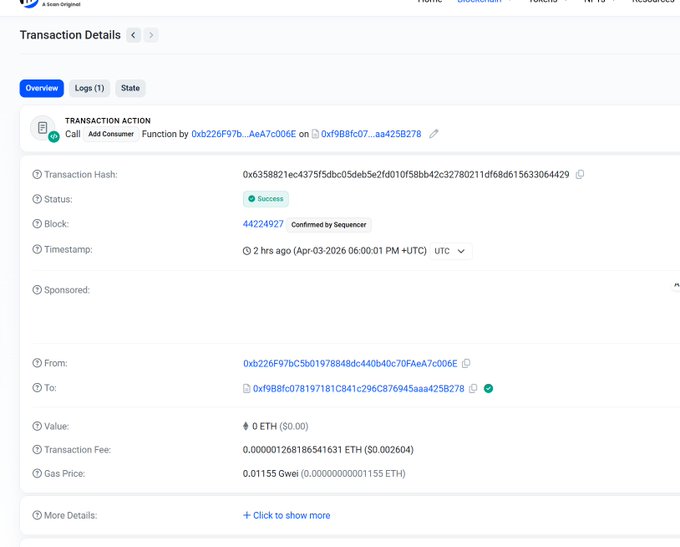The height and width of the screenshot is (547, 680).
Task: Copy the From address
Action: (x=467, y=364)
